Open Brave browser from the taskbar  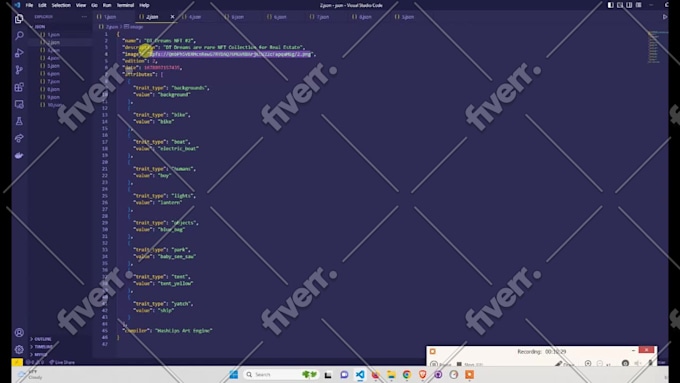[422, 374]
